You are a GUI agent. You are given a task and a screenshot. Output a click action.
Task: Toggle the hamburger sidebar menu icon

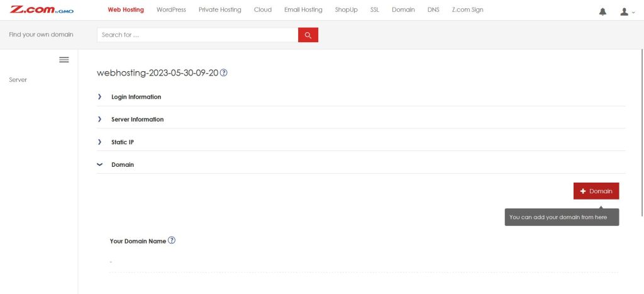[x=64, y=60]
